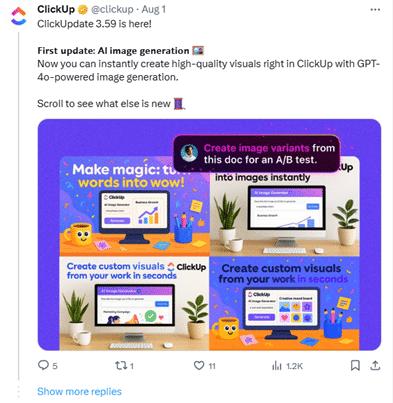Click the 1.2K views count
Screen dimensions: 393x403
[x=294, y=366]
